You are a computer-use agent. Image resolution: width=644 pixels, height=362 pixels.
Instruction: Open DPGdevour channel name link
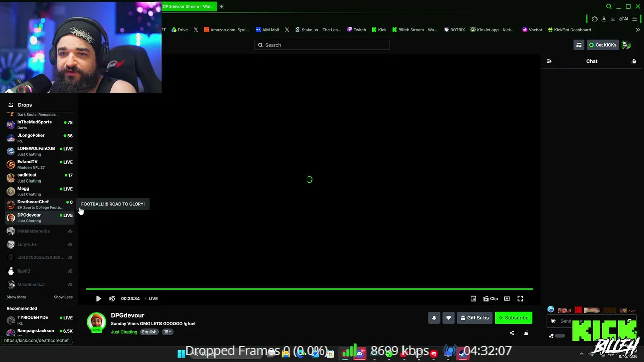tap(127, 315)
